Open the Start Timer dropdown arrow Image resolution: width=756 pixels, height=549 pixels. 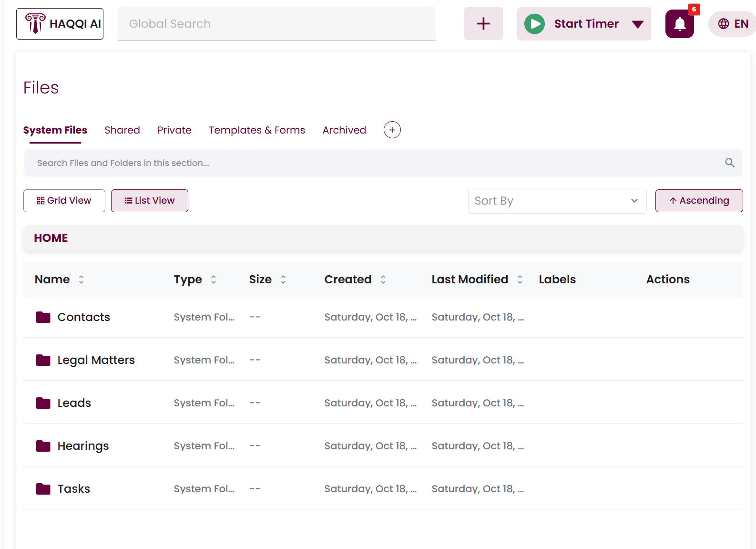click(637, 24)
